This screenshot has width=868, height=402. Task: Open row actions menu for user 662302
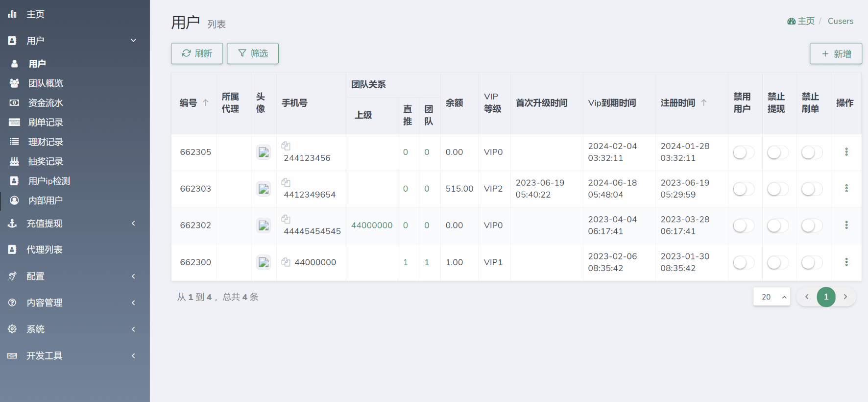tap(846, 225)
